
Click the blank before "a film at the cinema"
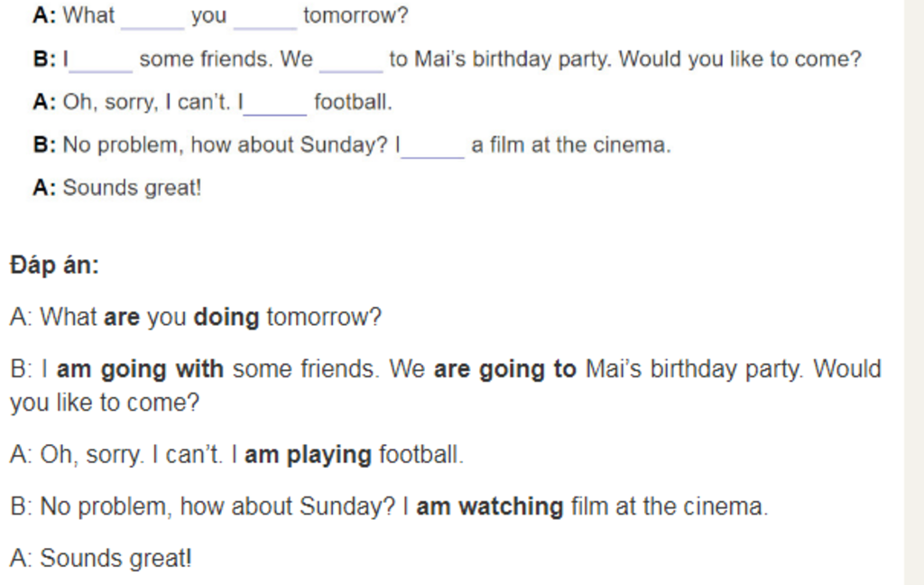pyautogui.click(x=432, y=150)
